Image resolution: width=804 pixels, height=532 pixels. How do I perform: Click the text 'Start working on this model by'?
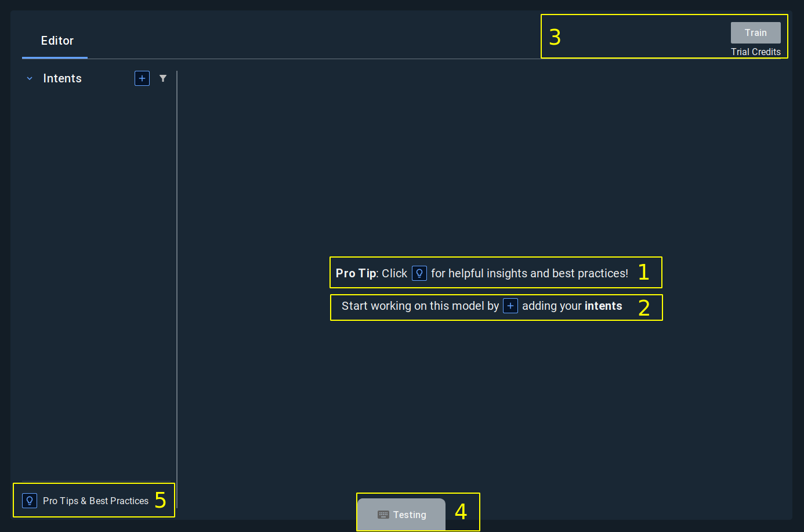[x=420, y=306]
